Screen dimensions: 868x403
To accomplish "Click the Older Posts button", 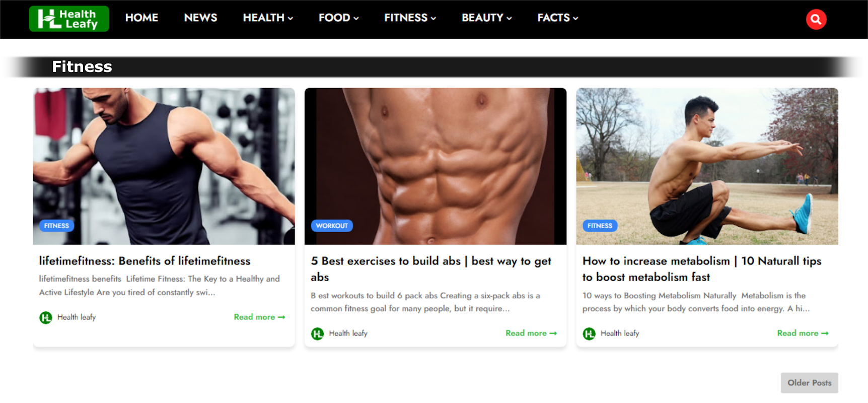I will pos(809,383).
